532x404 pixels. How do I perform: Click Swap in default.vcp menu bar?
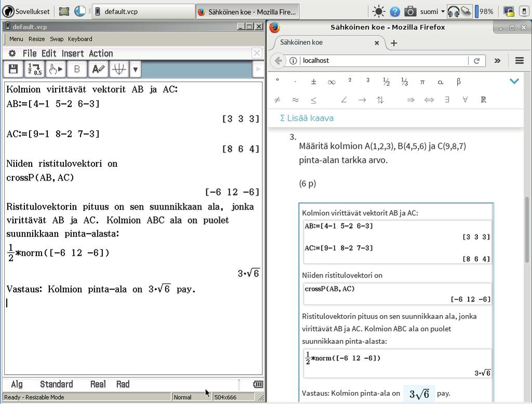tap(57, 39)
